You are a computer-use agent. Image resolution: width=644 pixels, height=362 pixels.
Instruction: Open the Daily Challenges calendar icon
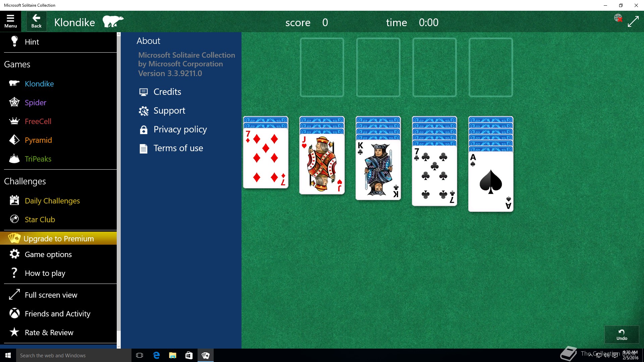pyautogui.click(x=14, y=200)
